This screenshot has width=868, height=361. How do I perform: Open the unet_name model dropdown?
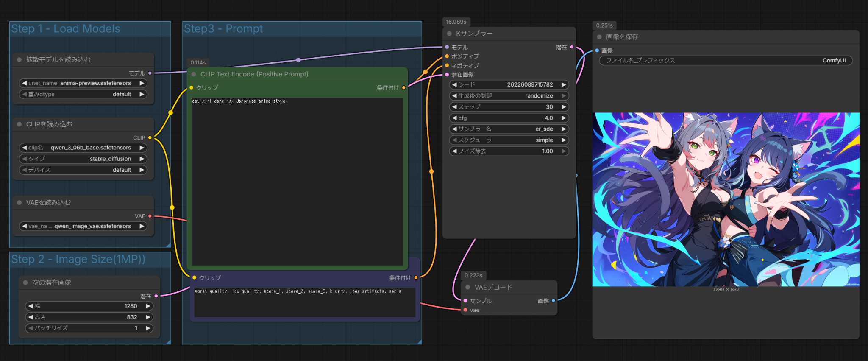pos(83,83)
